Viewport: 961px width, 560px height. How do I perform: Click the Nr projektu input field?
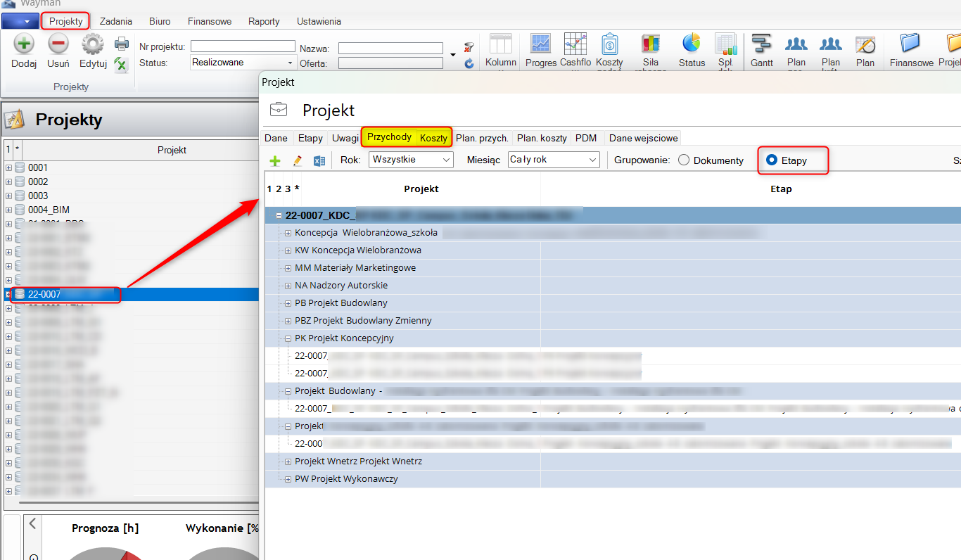(243, 46)
